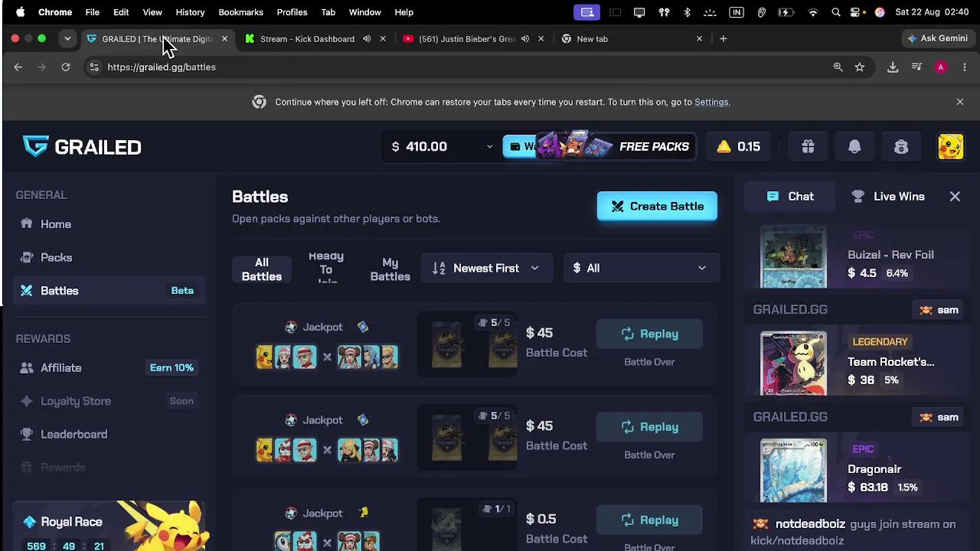Open the Profiles menu
The width and height of the screenshot is (980, 551).
tap(292, 12)
